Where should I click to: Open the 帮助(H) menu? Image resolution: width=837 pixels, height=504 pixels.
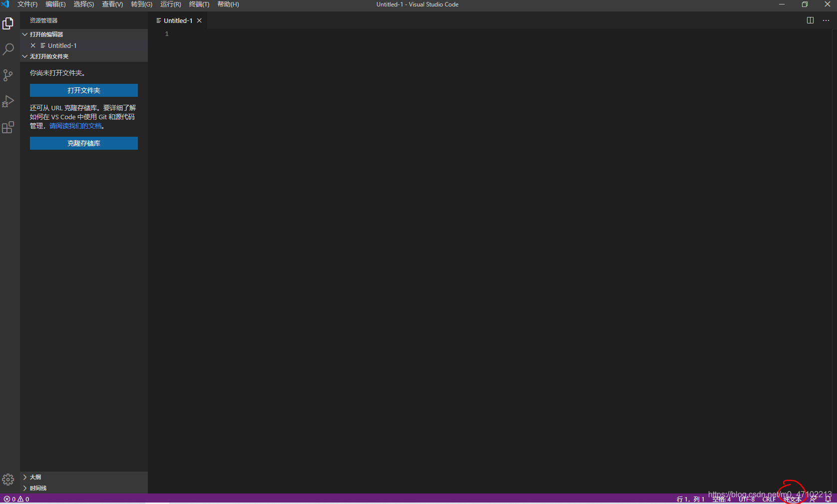click(x=228, y=4)
